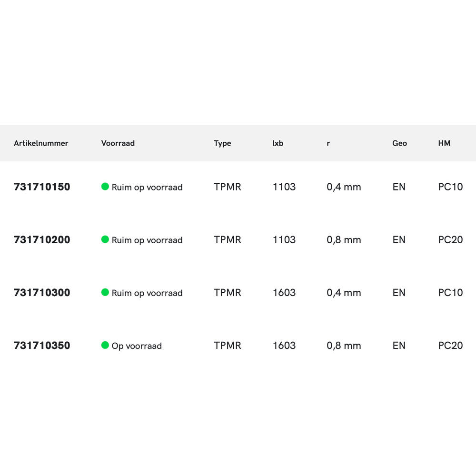Click the HM column header
This screenshot has width=476, height=476.
[x=444, y=143]
